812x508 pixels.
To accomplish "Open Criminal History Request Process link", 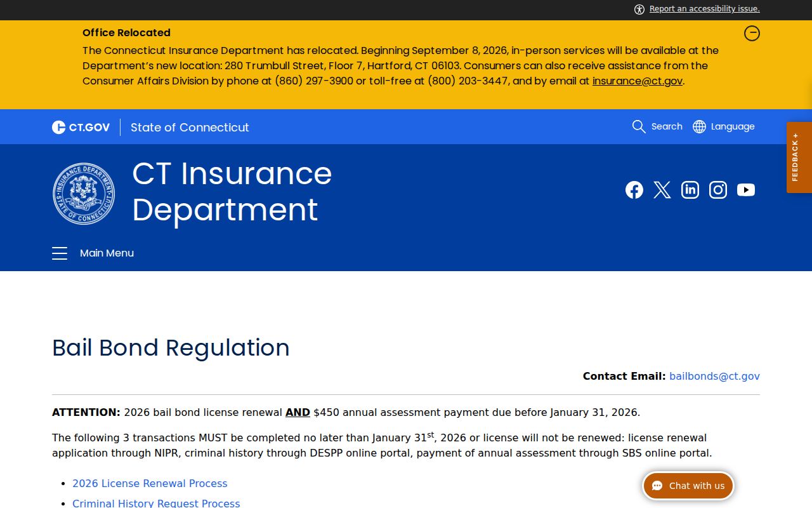I will (156, 503).
